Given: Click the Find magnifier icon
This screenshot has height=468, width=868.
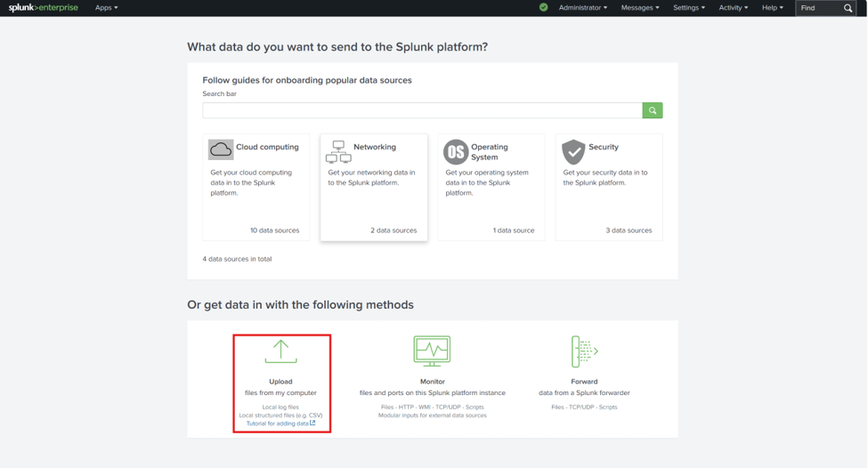Looking at the screenshot, I should point(848,8).
